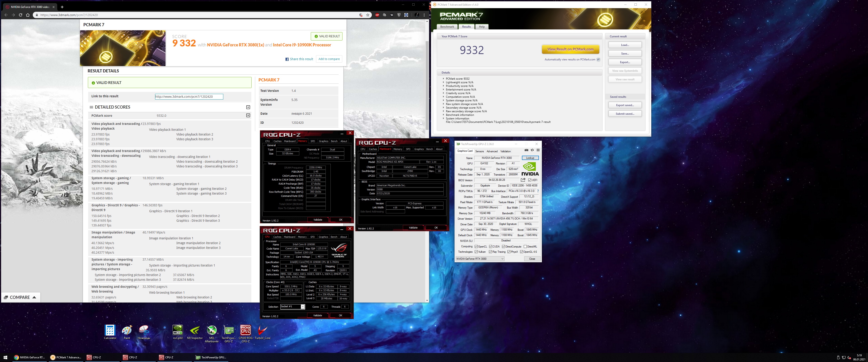Toggle the Ray Tracing checkbox in GPU-Z
Viewport: 868px width, 362px height.
pos(491,252)
